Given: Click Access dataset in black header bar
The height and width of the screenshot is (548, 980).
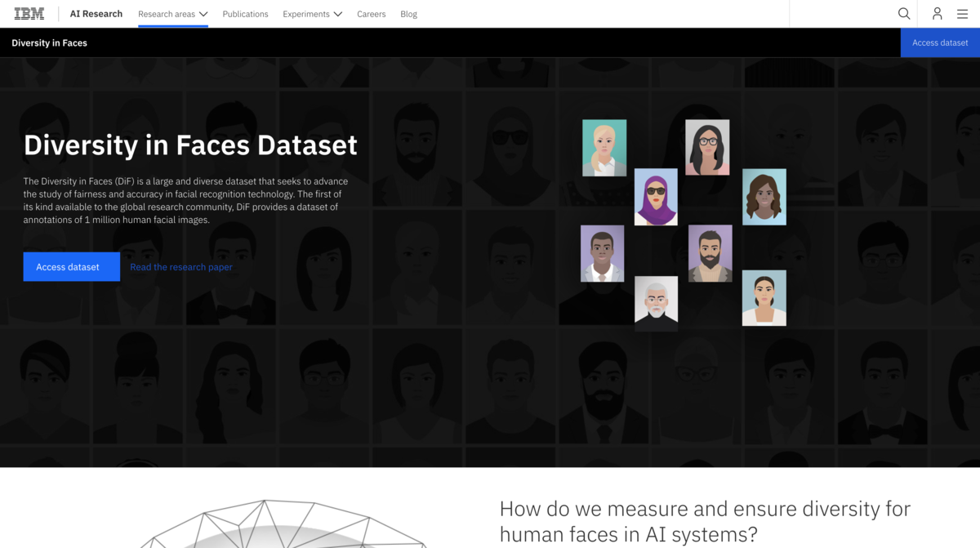Looking at the screenshot, I should [940, 42].
